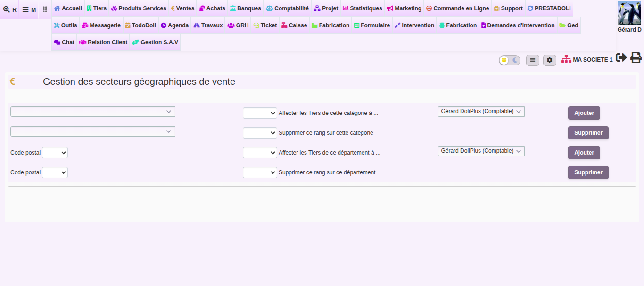This screenshot has width=644, height=286.
Task: Open Code postal dropdown for department assignment
Action: pyautogui.click(x=55, y=153)
